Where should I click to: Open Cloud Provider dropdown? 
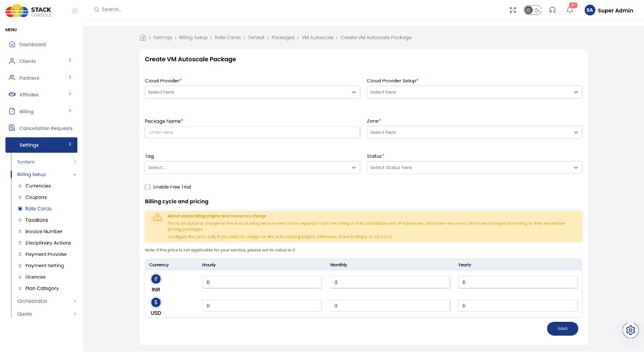pos(252,92)
